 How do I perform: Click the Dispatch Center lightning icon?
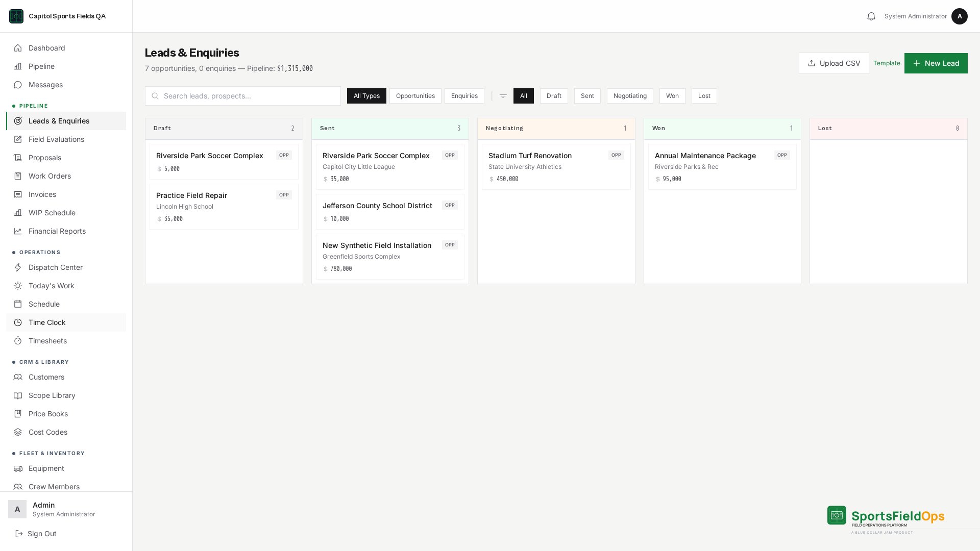point(18,267)
